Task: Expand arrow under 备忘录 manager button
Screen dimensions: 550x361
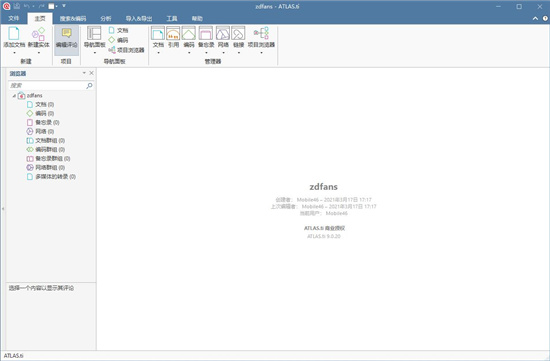Action: pyautogui.click(x=206, y=53)
